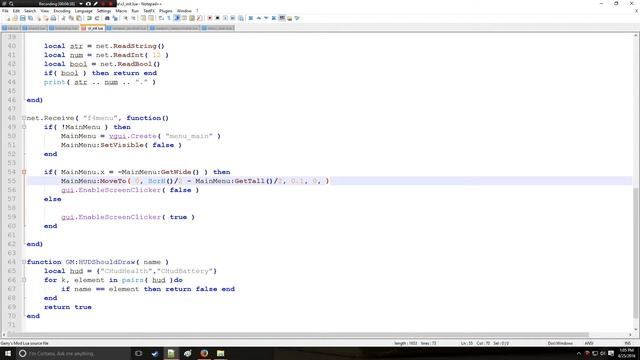Click the horizontal scrollbar thumb below the code
The width and height of the screenshot is (640, 360).
298,335
